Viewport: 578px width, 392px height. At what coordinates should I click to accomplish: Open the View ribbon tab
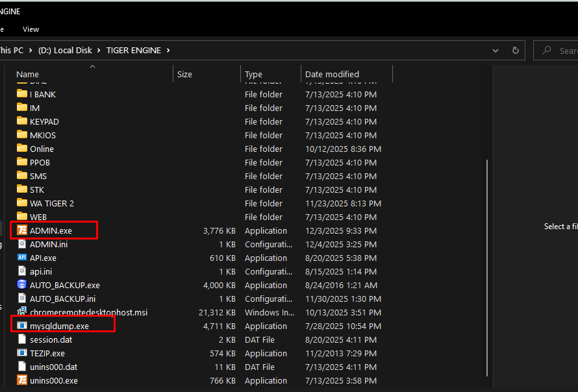pos(31,29)
